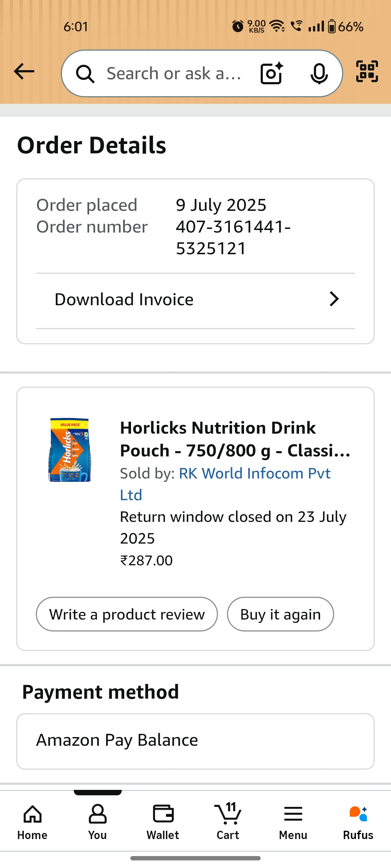Open seller RK World Infocom link
391x868 pixels.
tap(255, 474)
